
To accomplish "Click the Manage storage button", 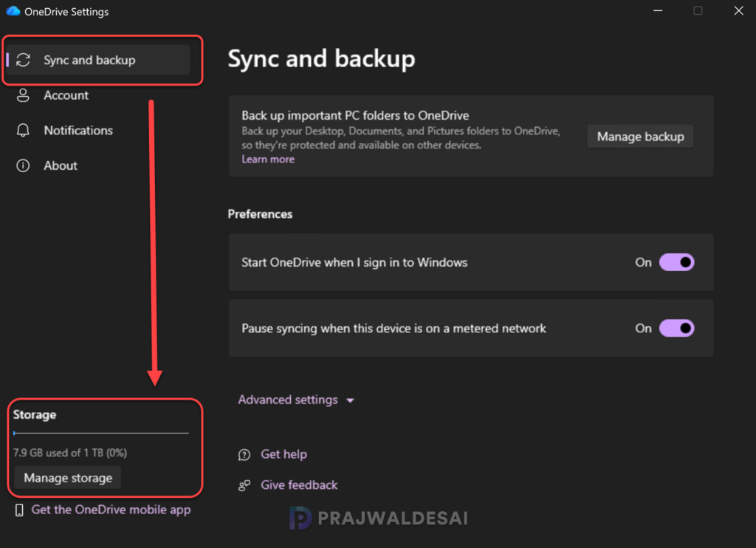I will 68,478.
